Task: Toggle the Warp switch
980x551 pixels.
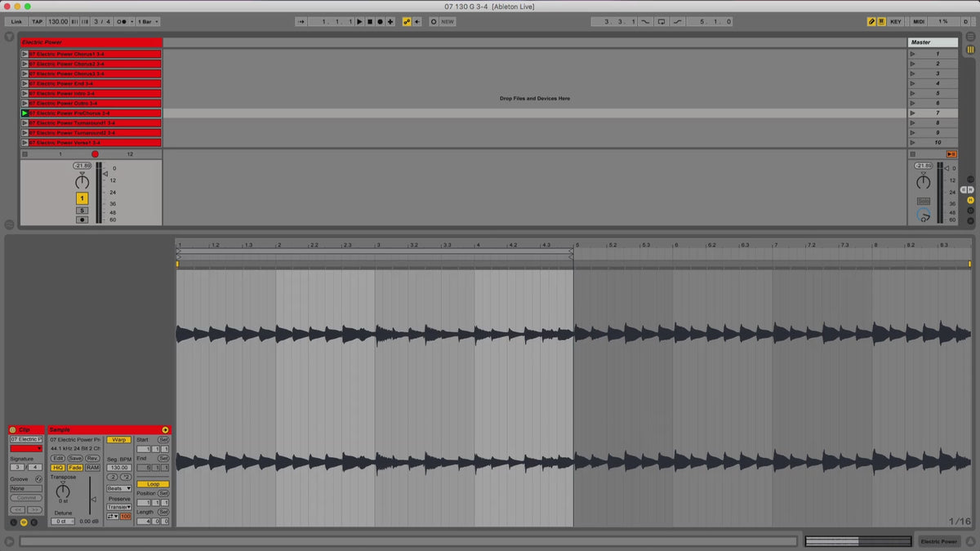Action: click(x=118, y=440)
